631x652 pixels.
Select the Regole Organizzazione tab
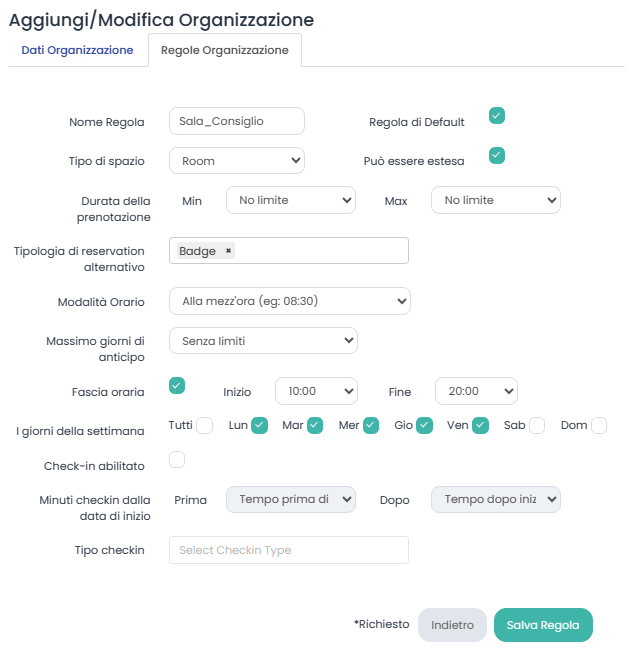coord(225,50)
